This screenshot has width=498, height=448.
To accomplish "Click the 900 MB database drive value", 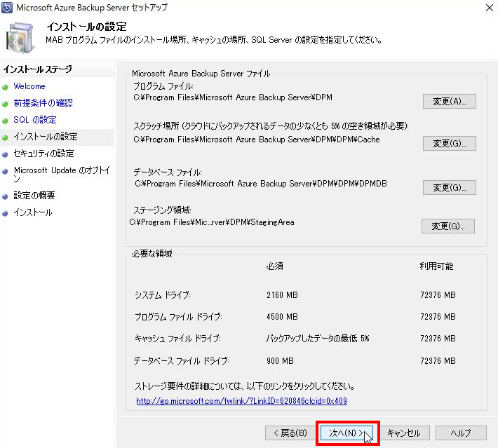I will [280, 360].
